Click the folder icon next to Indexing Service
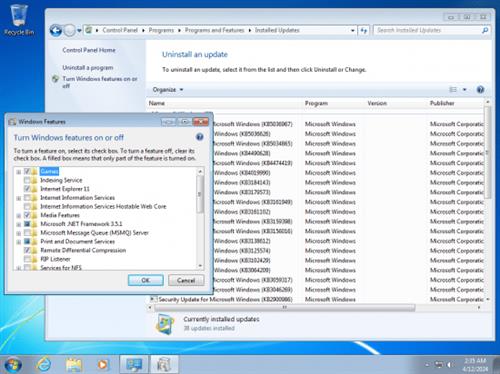The width and height of the screenshot is (500, 374). [34, 180]
